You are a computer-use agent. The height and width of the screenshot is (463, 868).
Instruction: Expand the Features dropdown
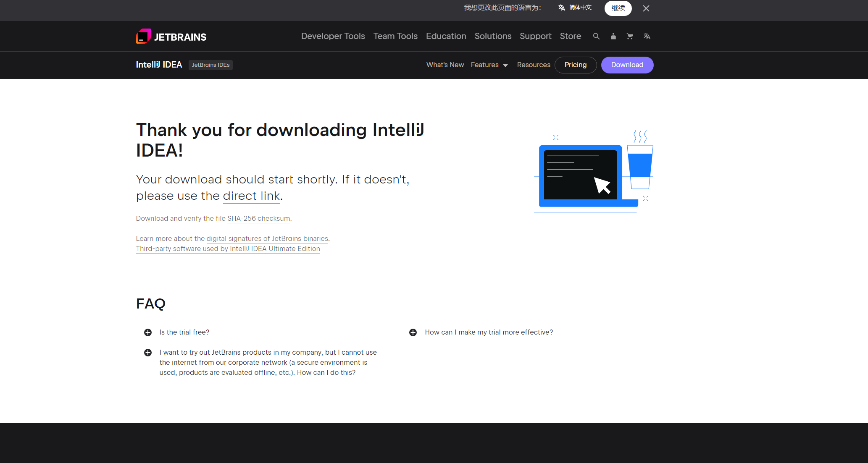click(489, 65)
